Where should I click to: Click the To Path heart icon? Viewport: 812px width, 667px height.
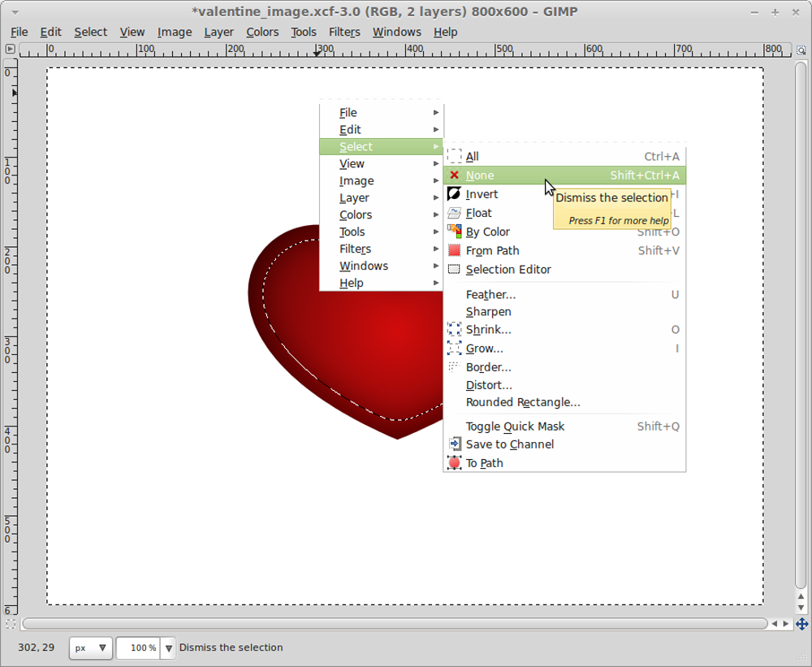(456, 462)
